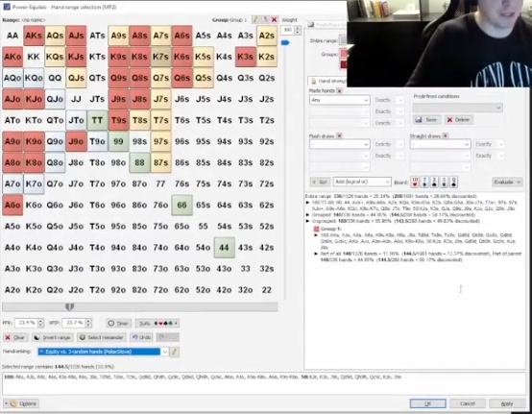The height and width of the screenshot is (414, 532).
Task: Open the Handranking equity dropdown
Action: [103, 352]
